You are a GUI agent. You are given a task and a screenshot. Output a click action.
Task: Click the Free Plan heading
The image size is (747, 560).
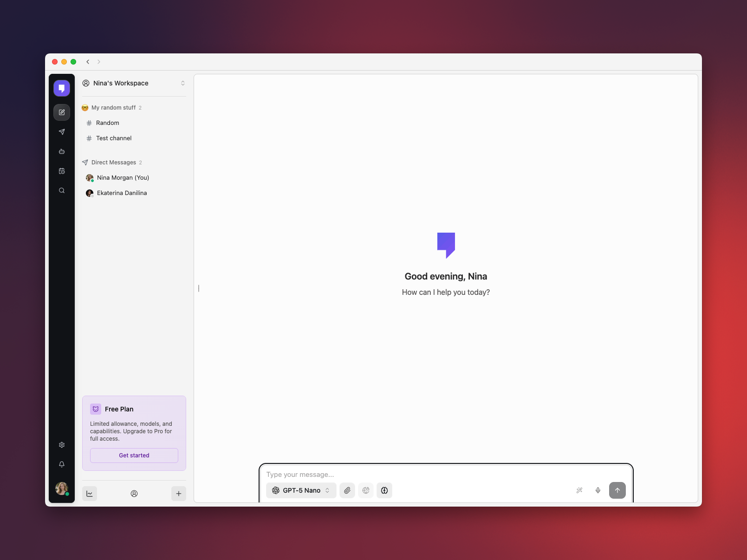(119, 409)
